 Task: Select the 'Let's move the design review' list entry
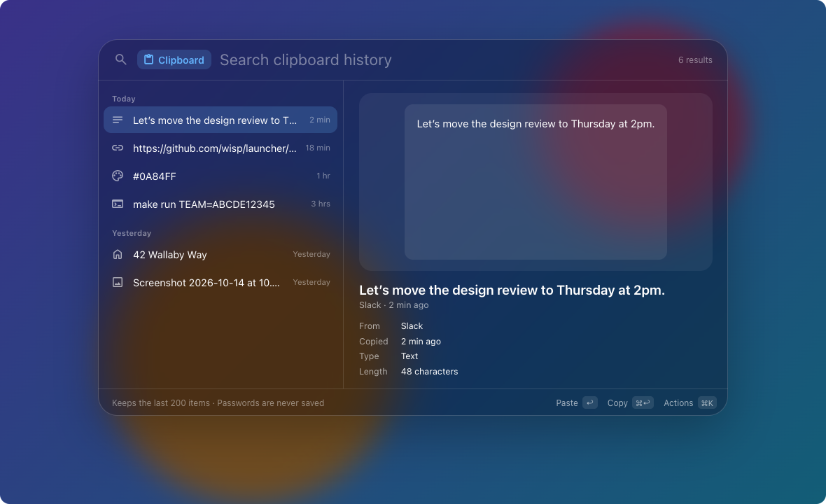pyautogui.click(x=220, y=120)
